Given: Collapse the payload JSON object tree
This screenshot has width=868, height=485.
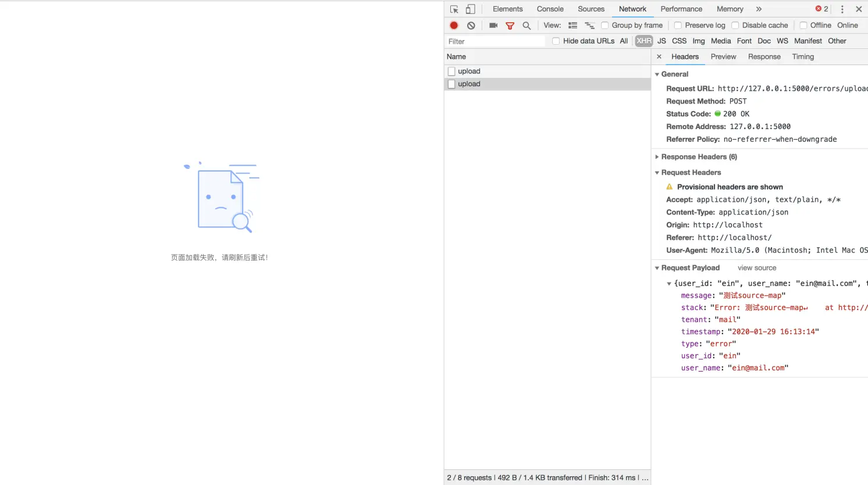Looking at the screenshot, I should (669, 284).
